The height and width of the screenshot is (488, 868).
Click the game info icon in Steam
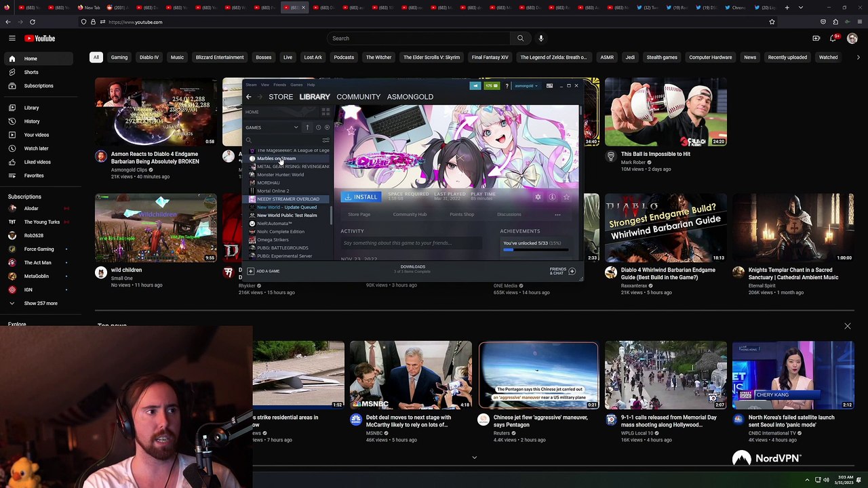point(552,197)
